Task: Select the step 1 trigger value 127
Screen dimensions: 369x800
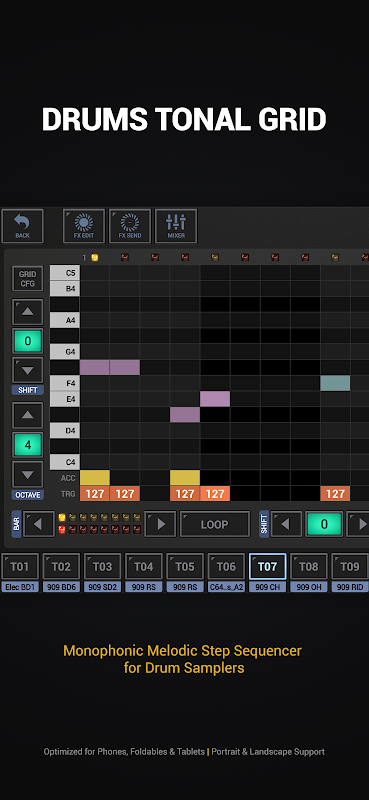Action: (95, 493)
